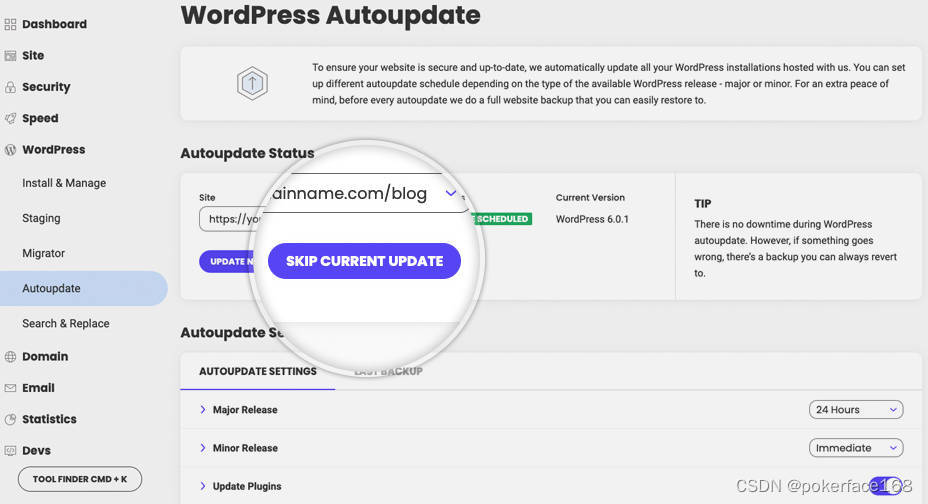Collapse the WordPress menu section

tap(54, 150)
